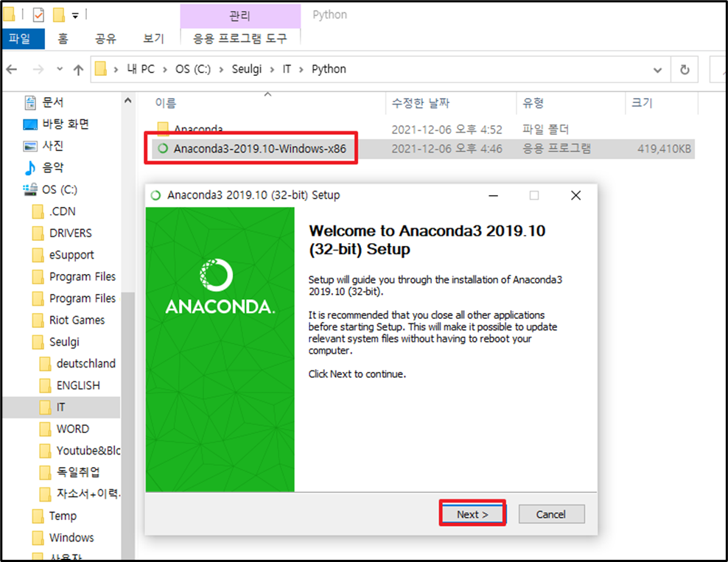
Task: Open the 응용 프로그램 도구 tab
Action: [240, 38]
